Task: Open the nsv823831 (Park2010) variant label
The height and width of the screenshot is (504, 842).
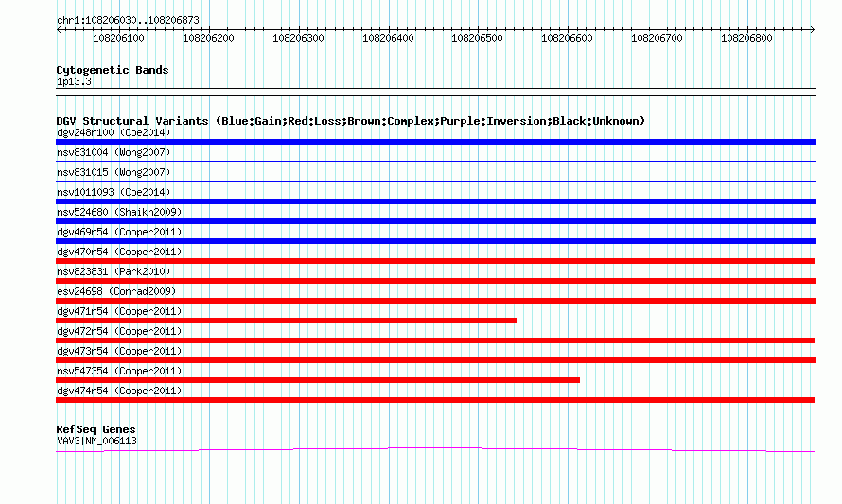Action: (x=114, y=271)
